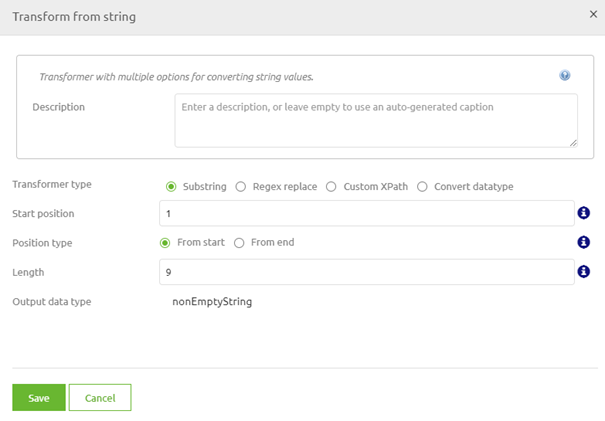
Task: Set position type to From start
Action: 165,243
